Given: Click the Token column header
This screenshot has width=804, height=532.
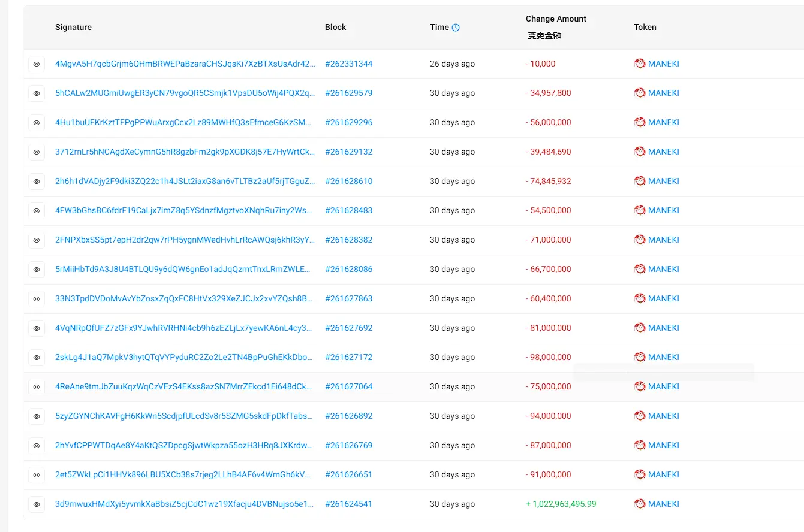Looking at the screenshot, I should tap(645, 27).
